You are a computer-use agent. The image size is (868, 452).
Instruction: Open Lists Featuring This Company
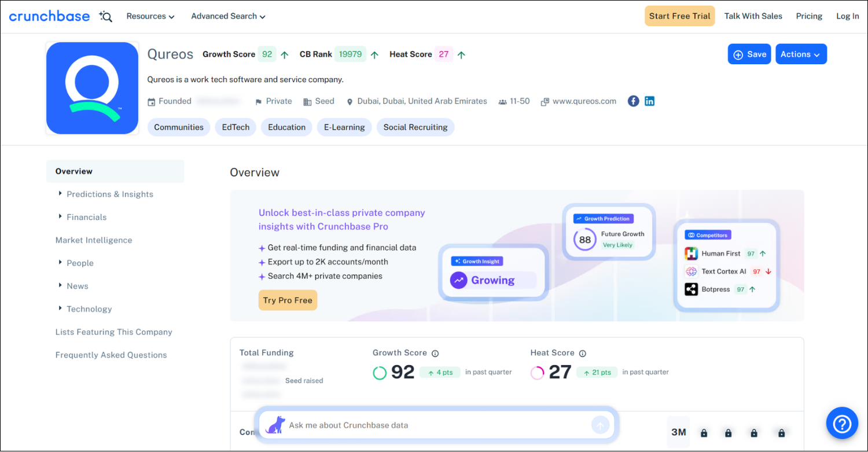114,332
